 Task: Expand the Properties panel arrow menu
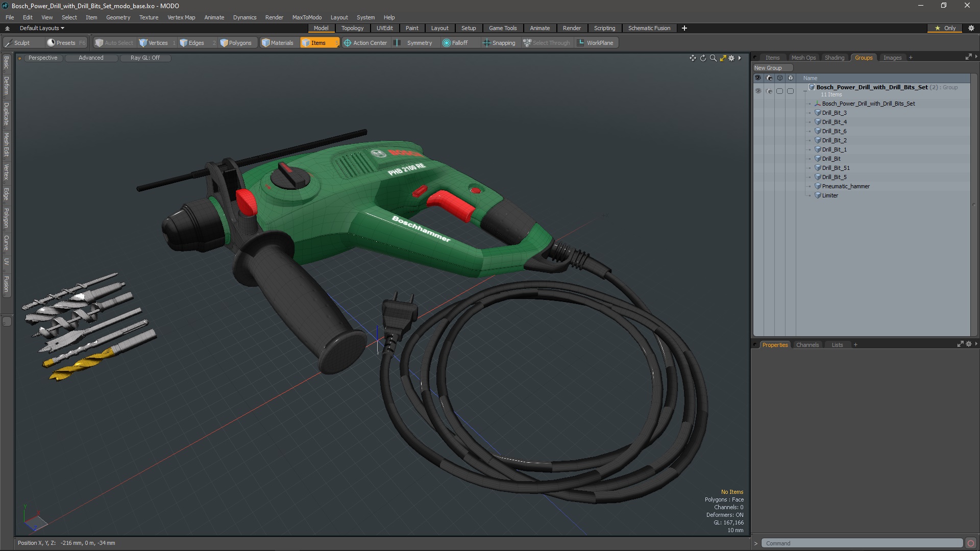(976, 344)
